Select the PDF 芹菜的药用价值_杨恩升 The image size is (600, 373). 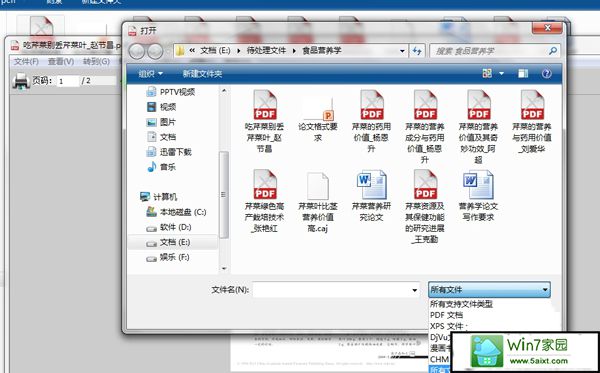371,122
